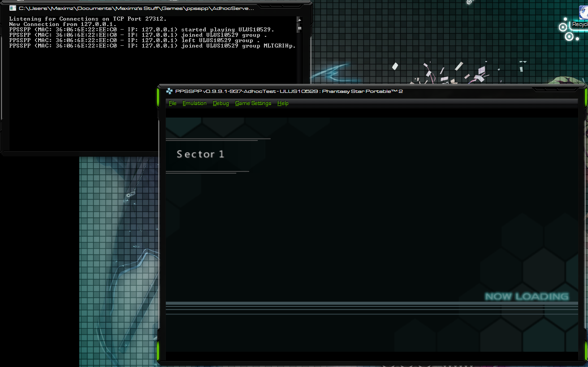This screenshot has height=367, width=588.
Task: Click the 'started playing ULUS10529' console line
Action: point(141,30)
